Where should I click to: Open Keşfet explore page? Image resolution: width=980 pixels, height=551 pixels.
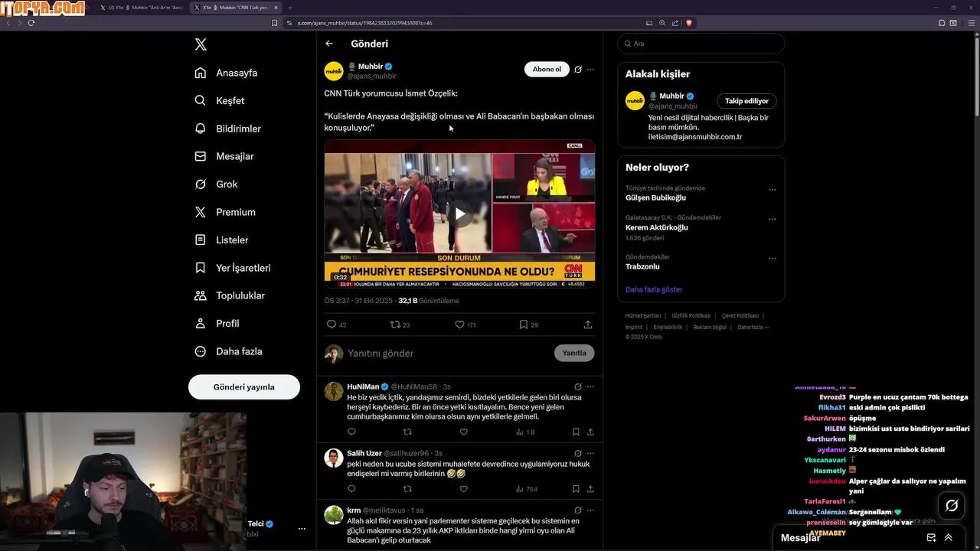220,100
